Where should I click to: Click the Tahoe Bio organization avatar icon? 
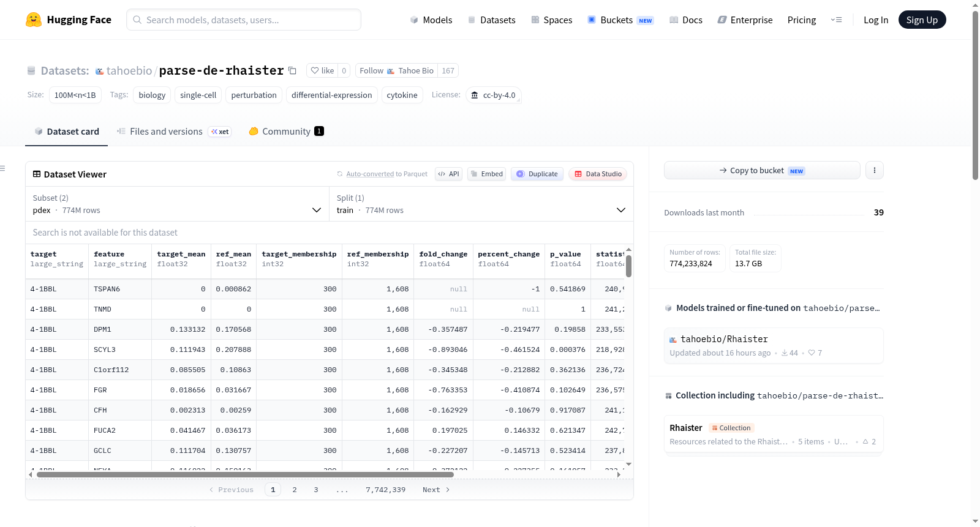pyautogui.click(x=391, y=71)
